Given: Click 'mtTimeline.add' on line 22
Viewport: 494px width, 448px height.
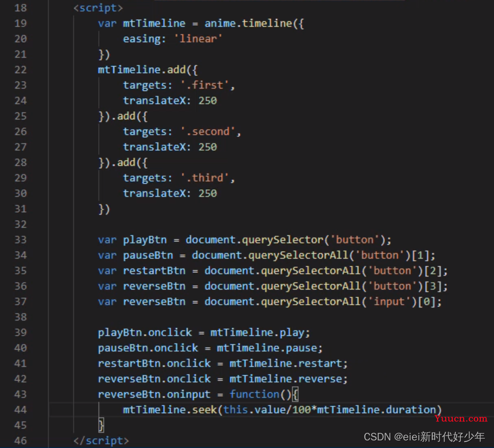Looking at the screenshot, I should (x=142, y=69).
